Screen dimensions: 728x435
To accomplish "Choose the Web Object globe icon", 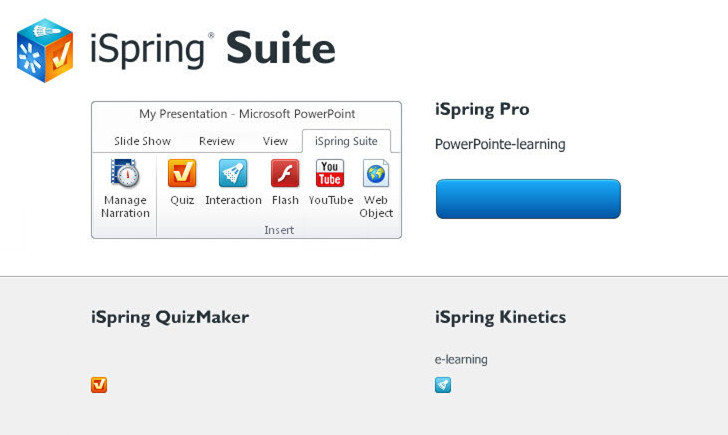I will pos(376,174).
